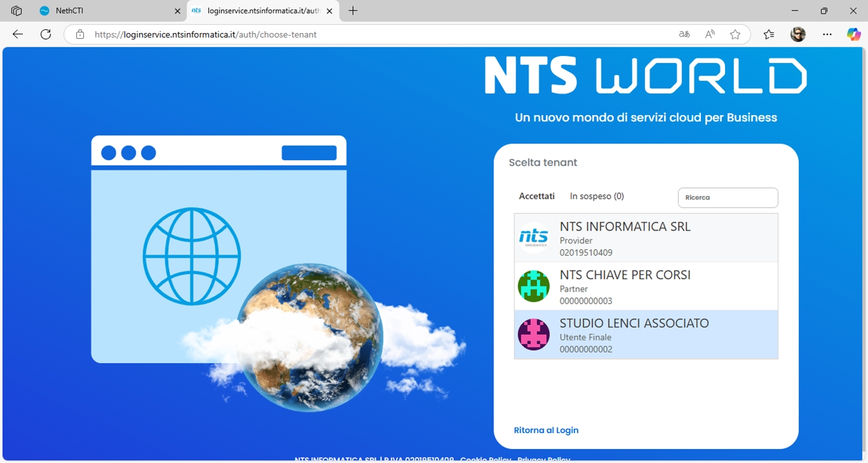This screenshot has height=463, width=868.
Task: Choose the NTS CHIAVE PER CORSI tenant
Action: pos(646,286)
